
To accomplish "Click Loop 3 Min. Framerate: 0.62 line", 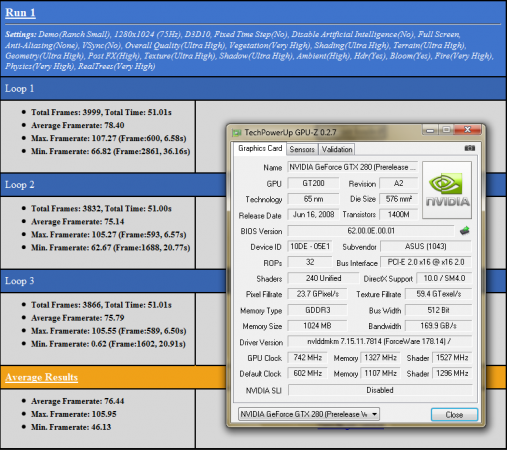I will 109,344.
